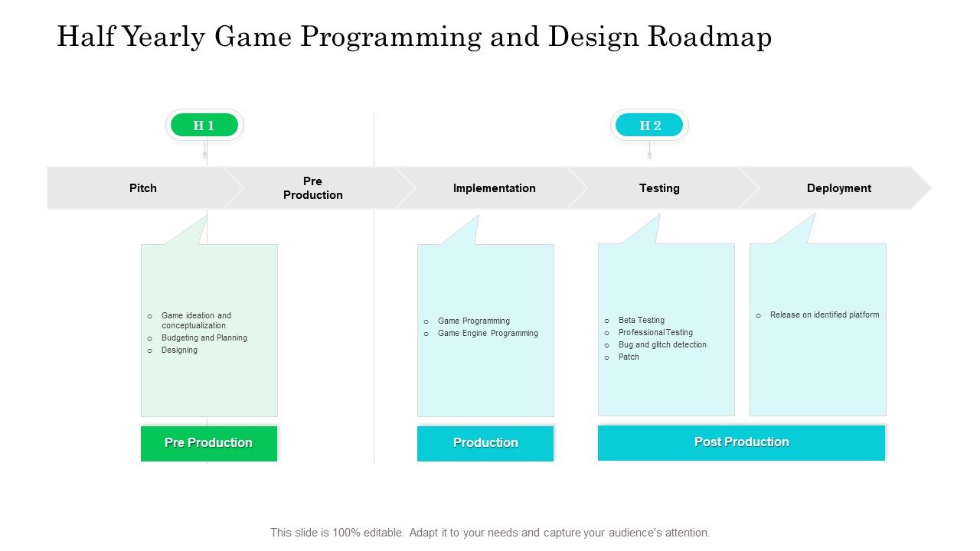
Task: Select 'Bug and glitch detection' bullet
Action: (662, 344)
